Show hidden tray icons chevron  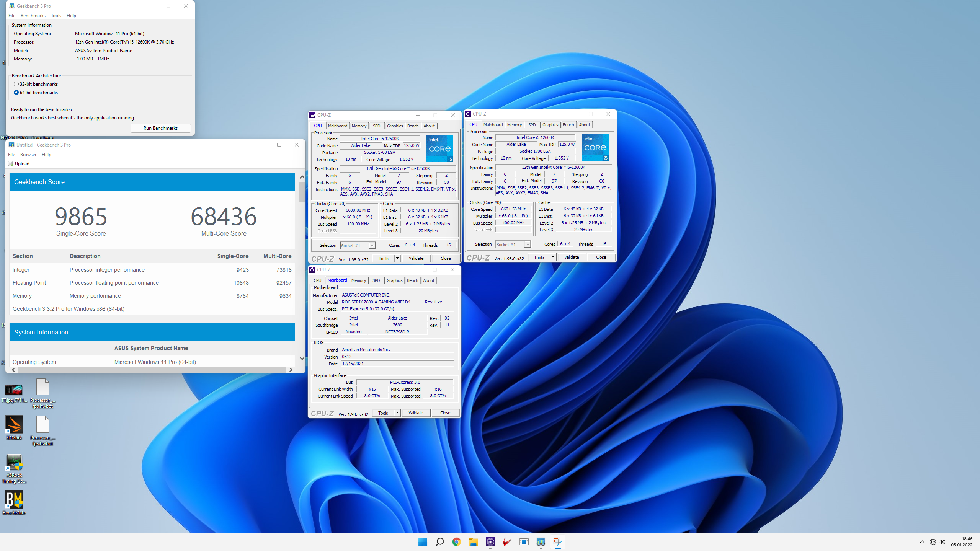click(922, 542)
